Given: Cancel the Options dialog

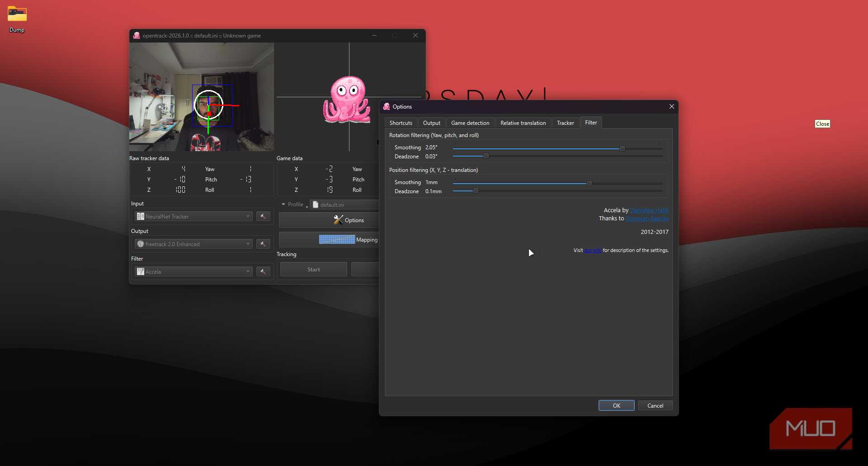Looking at the screenshot, I should [x=655, y=405].
